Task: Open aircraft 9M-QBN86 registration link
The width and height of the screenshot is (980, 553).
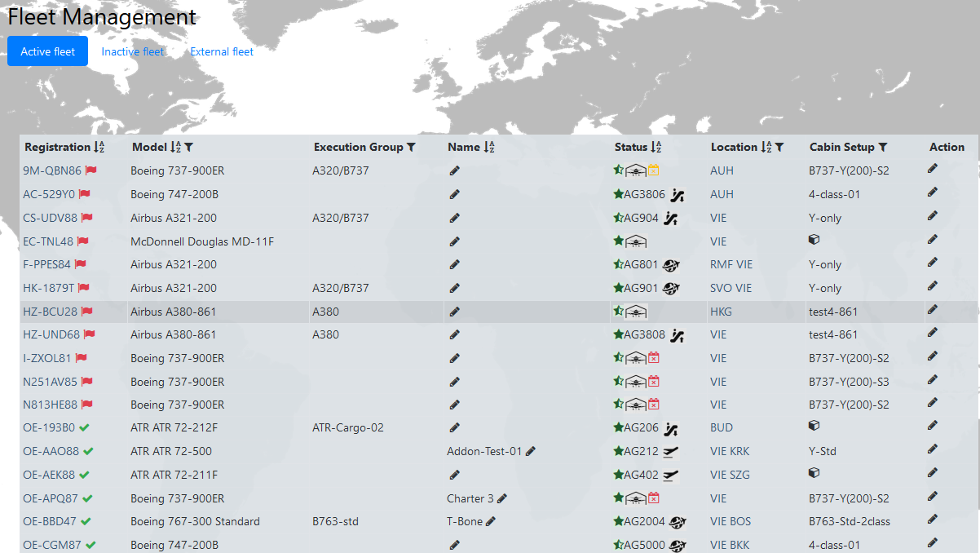Action: click(x=52, y=171)
